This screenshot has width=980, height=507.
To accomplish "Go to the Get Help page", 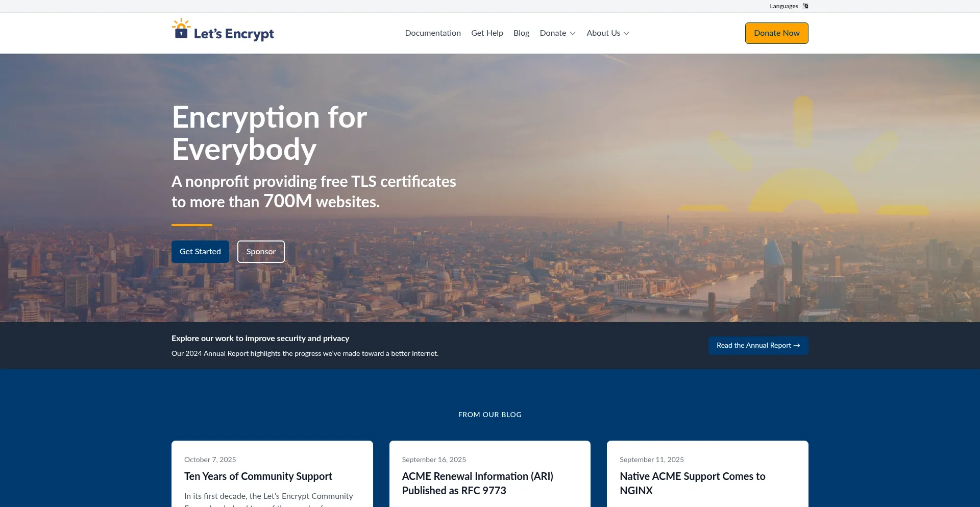I will 487,33.
